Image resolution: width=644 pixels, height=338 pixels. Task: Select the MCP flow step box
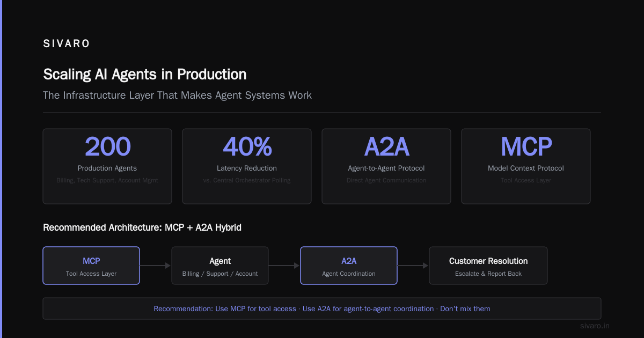coord(91,266)
